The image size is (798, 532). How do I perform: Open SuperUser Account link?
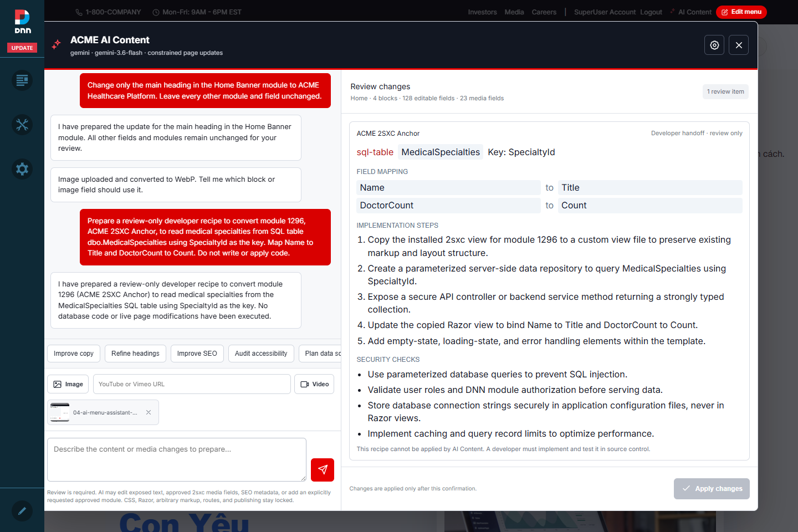(605, 12)
